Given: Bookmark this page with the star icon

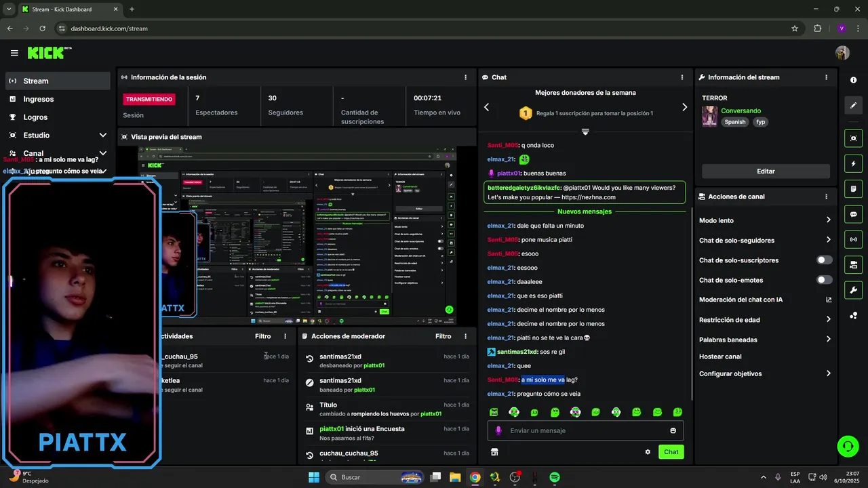Looking at the screenshot, I should pyautogui.click(x=794, y=28).
